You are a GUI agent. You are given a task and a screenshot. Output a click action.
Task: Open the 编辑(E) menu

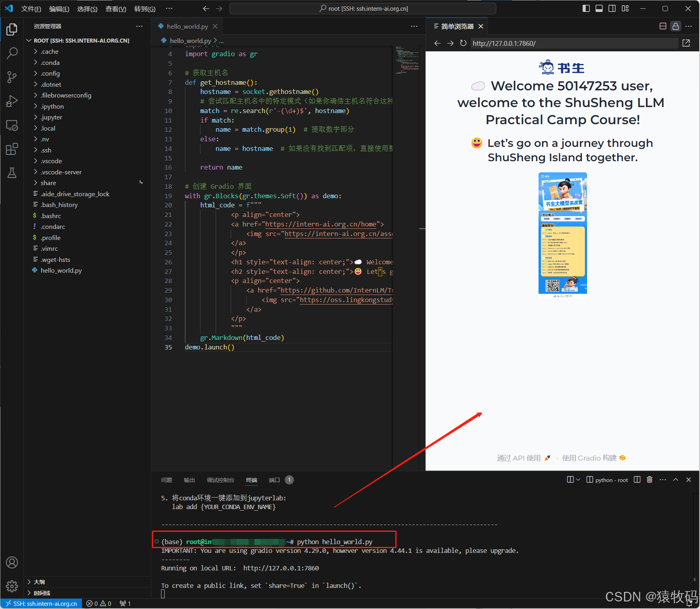(59, 9)
